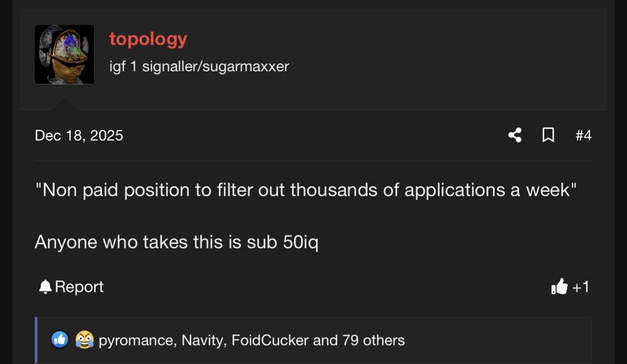Click the "Anyone who takes this" line
The width and height of the screenshot is (627, 364).
click(x=176, y=242)
